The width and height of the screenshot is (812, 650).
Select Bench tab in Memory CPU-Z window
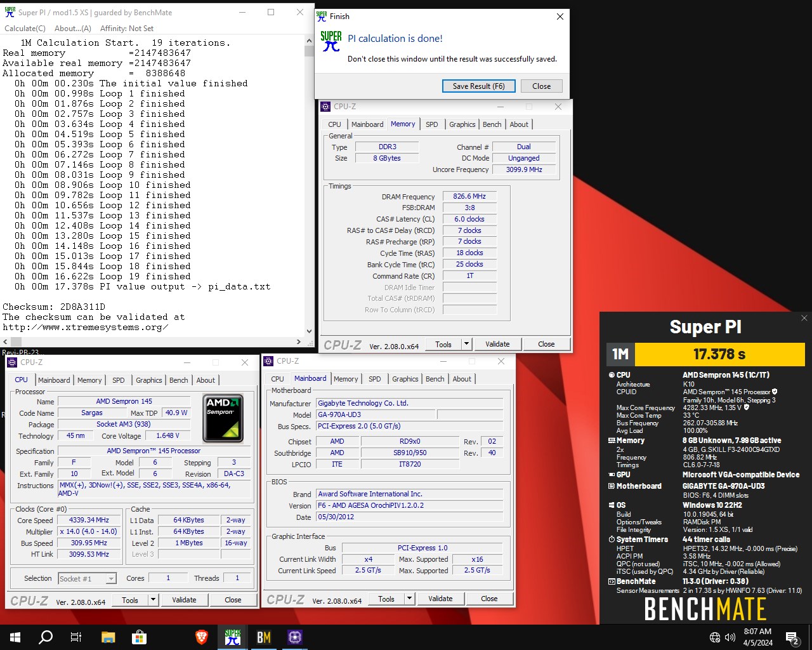(492, 124)
